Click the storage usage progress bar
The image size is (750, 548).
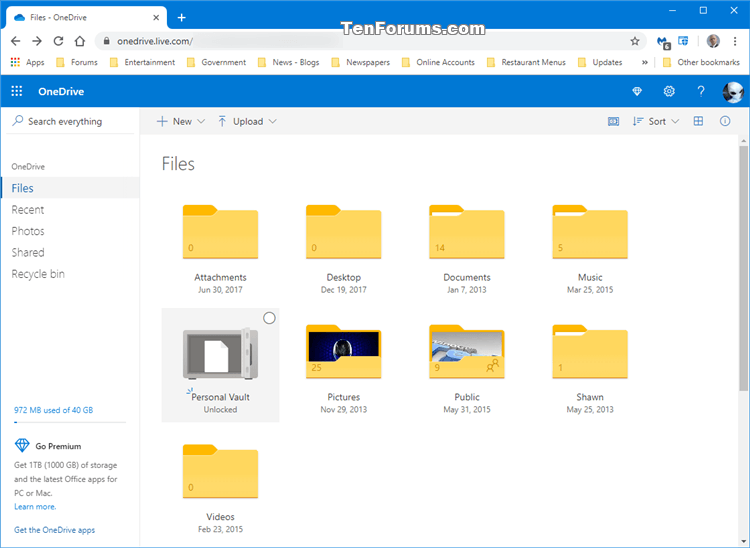70,422
